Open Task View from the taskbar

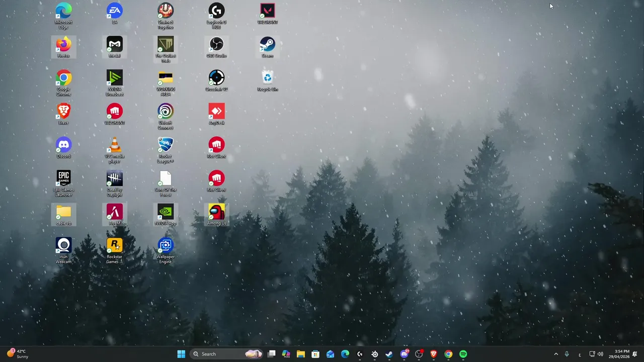[x=272, y=354]
